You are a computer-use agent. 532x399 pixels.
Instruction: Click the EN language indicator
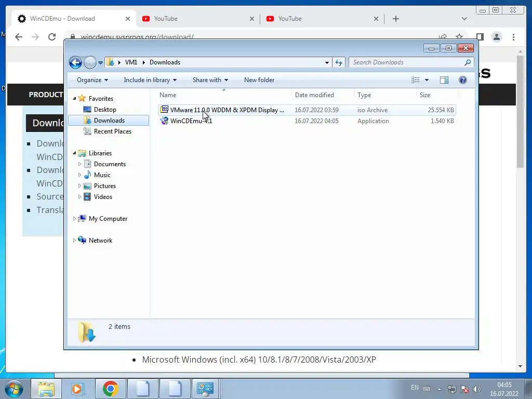tap(415, 388)
